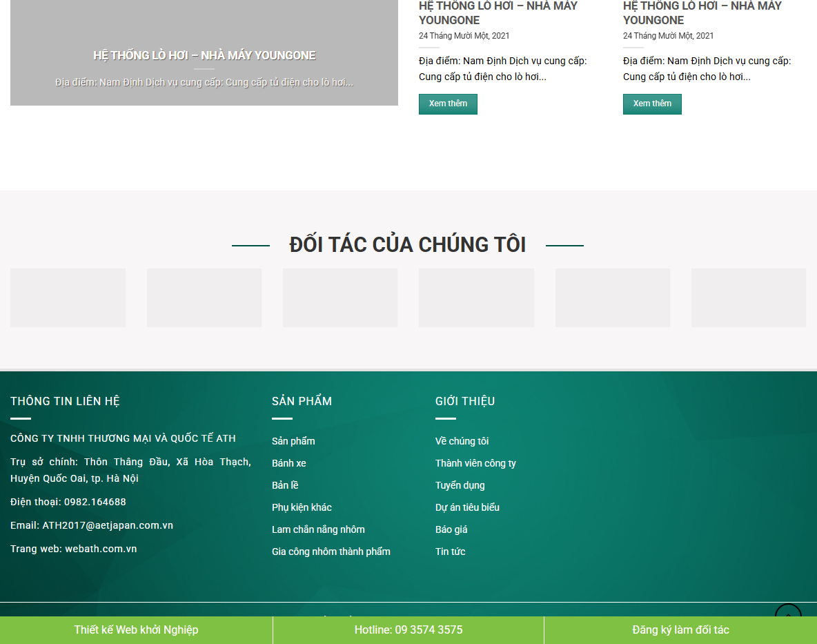Image resolution: width=817 pixels, height=644 pixels.
Task: Click Xem thêm on the rightmost project card
Action: pyautogui.click(x=651, y=104)
